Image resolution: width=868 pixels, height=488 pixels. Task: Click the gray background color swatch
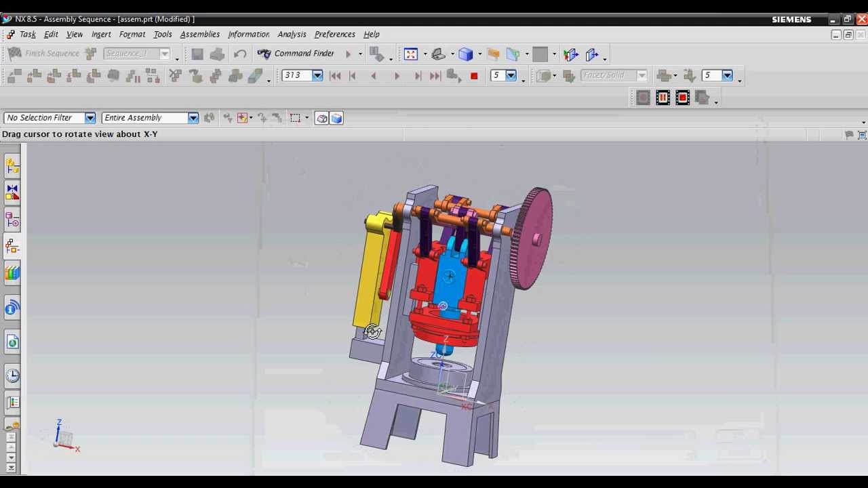[x=540, y=54]
